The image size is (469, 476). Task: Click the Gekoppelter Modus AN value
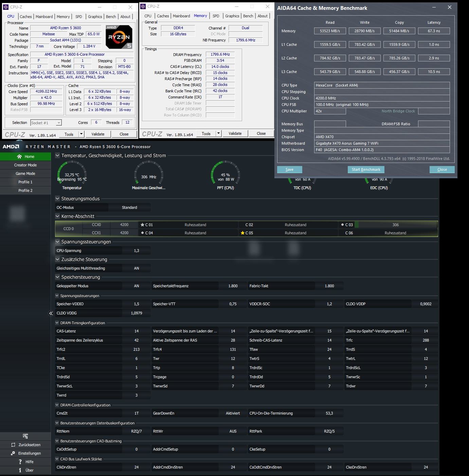click(x=137, y=286)
